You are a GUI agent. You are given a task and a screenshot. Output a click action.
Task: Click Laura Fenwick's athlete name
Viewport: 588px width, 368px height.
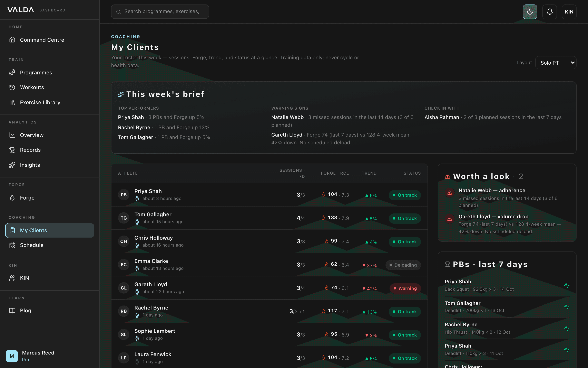(153, 354)
